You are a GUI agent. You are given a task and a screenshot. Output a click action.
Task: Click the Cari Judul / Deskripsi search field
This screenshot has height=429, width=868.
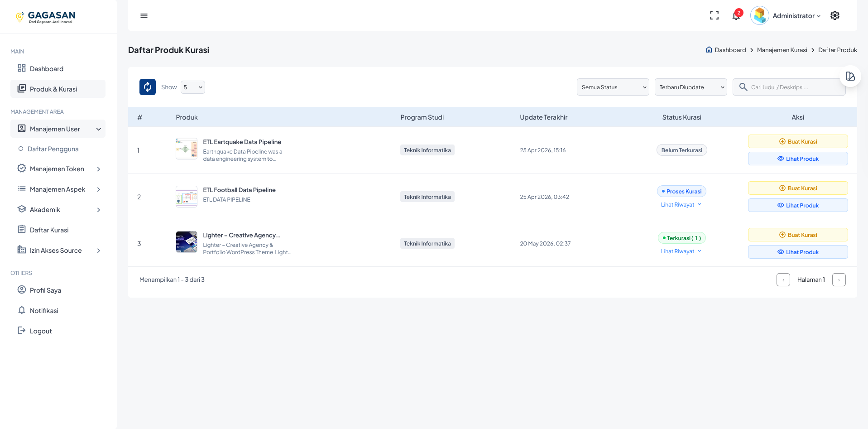[789, 87]
